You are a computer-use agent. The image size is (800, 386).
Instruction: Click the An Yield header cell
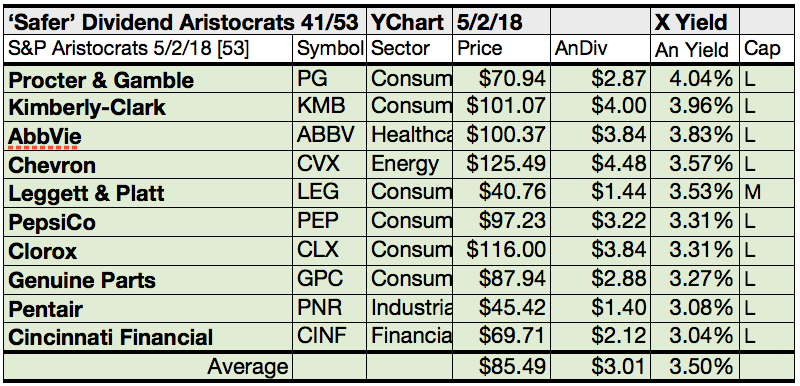pyautogui.click(x=695, y=49)
